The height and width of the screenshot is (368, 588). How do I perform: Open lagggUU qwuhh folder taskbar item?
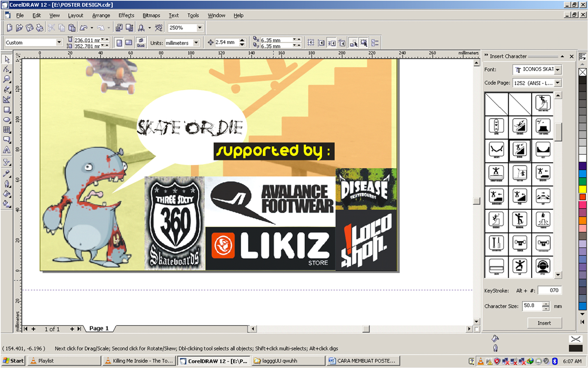[x=289, y=361]
